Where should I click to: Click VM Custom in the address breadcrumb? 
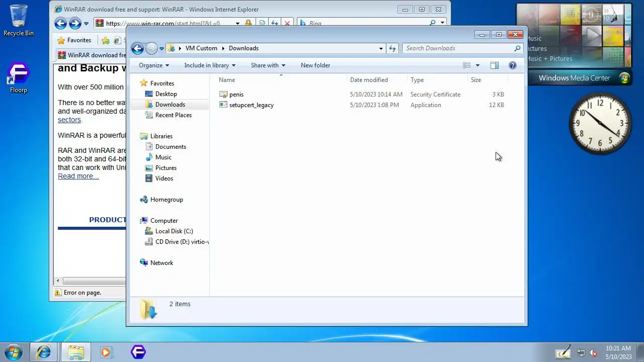(x=201, y=48)
